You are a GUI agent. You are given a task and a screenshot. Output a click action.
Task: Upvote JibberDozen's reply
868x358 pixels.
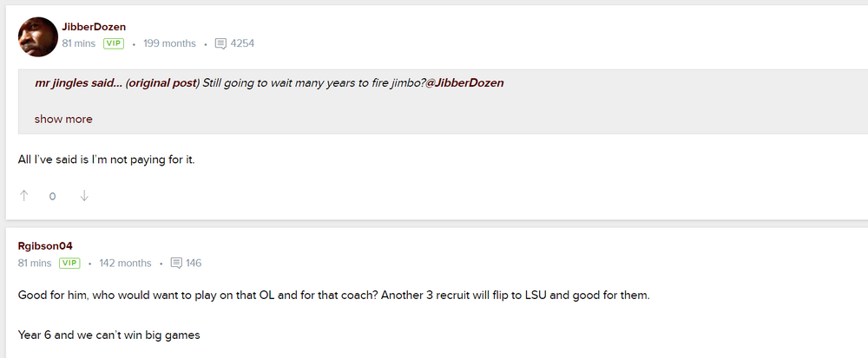24,196
